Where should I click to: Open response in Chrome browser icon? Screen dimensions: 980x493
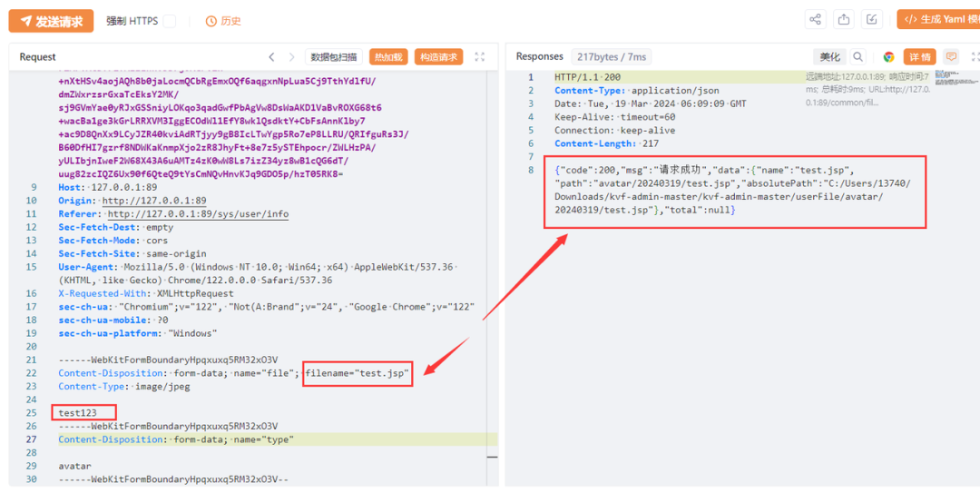(x=888, y=57)
